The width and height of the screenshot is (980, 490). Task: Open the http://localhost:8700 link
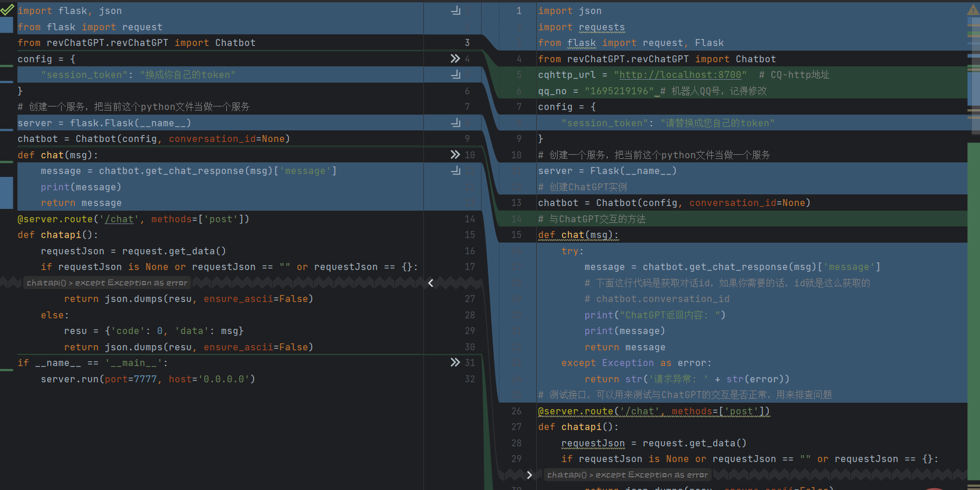tap(680, 74)
